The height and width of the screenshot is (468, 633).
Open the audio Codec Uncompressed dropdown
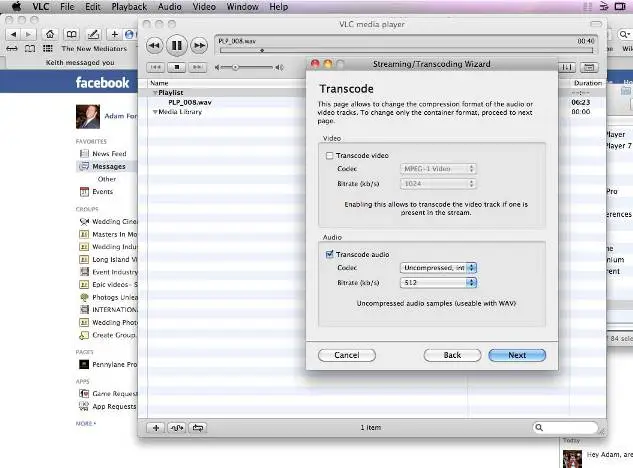tap(438, 268)
